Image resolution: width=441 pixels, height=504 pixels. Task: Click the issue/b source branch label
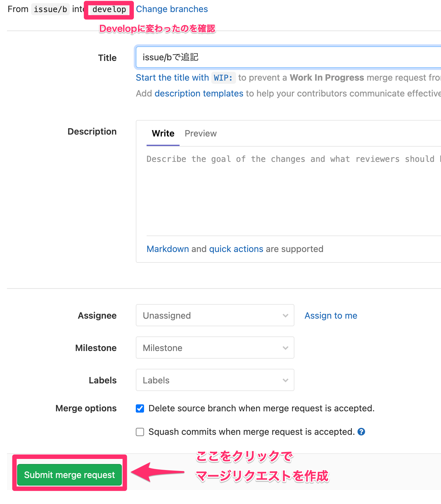tap(50, 10)
